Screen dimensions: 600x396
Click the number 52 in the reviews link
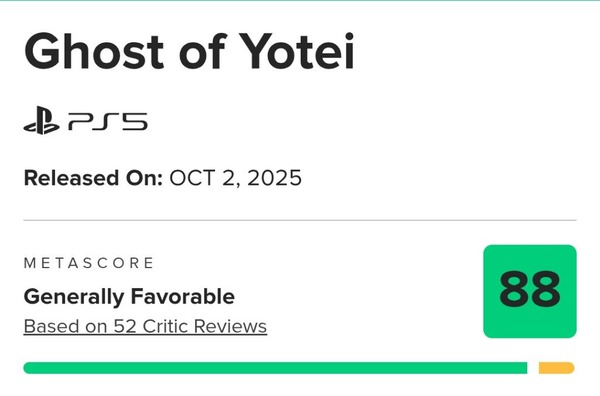pyautogui.click(x=124, y=326)
